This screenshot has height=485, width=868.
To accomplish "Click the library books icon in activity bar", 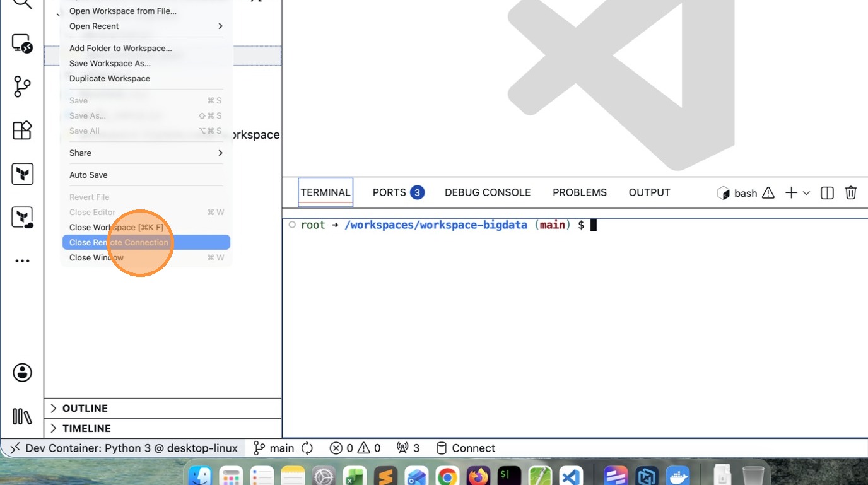I will (22, 416).
